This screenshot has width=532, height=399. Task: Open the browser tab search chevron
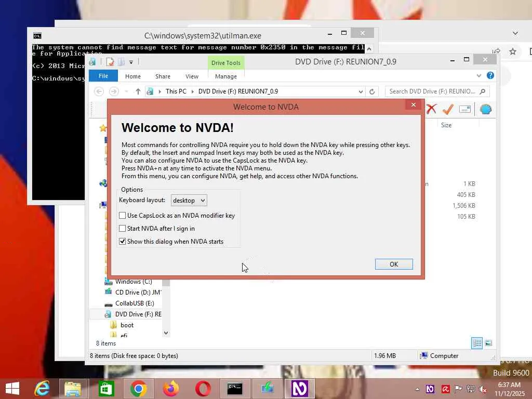point(515,33)
